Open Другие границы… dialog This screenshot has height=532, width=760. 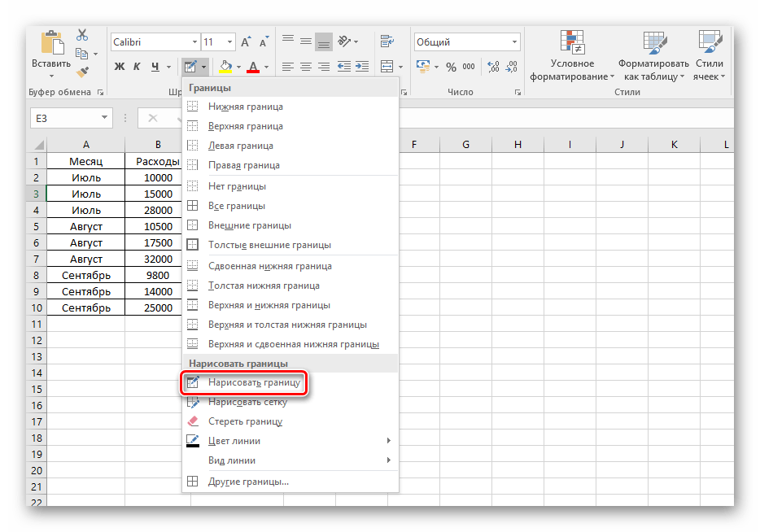248,482
